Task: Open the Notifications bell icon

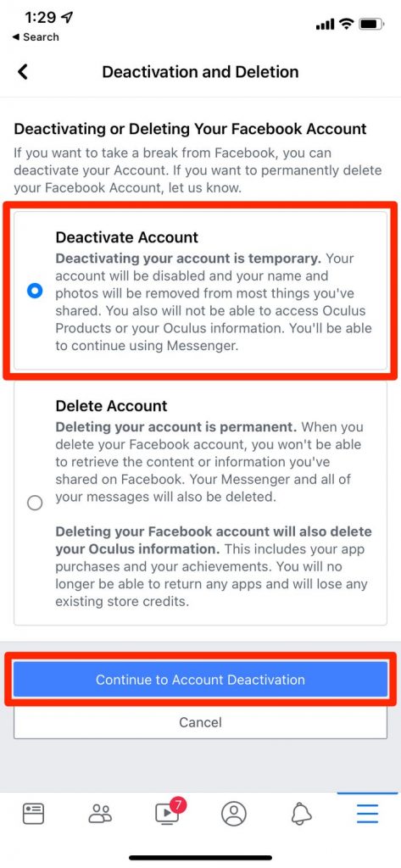Action: tap(301, 814)
